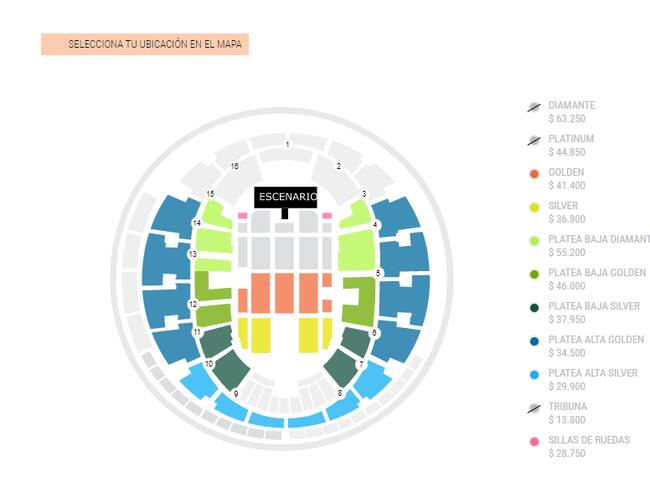The height and width of the screenshot is (487, 650).
Task: Select the yellow Silver legend dot
Action: pos(534,207)
